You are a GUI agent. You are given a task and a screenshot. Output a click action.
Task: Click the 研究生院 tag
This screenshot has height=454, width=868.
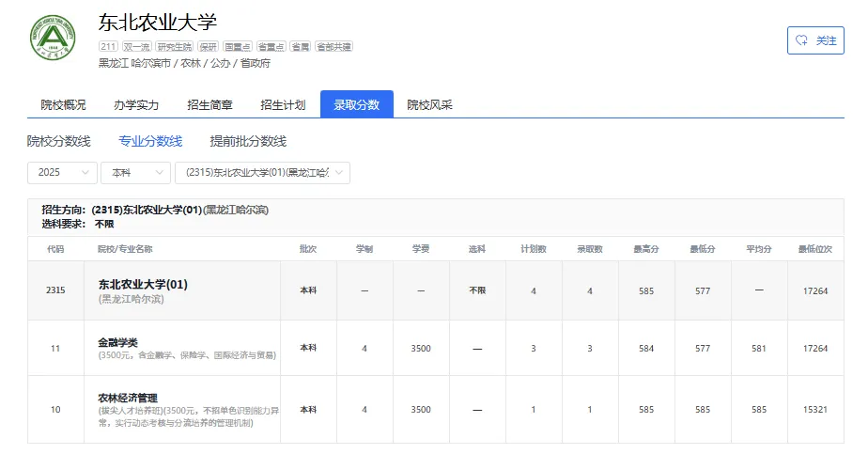pos(175,46)
